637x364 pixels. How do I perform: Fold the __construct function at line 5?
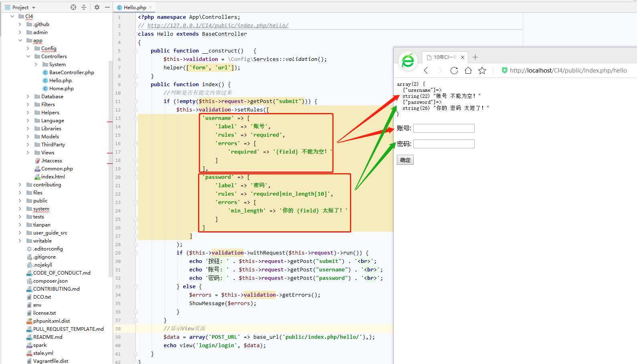click(x=135, y=51)
